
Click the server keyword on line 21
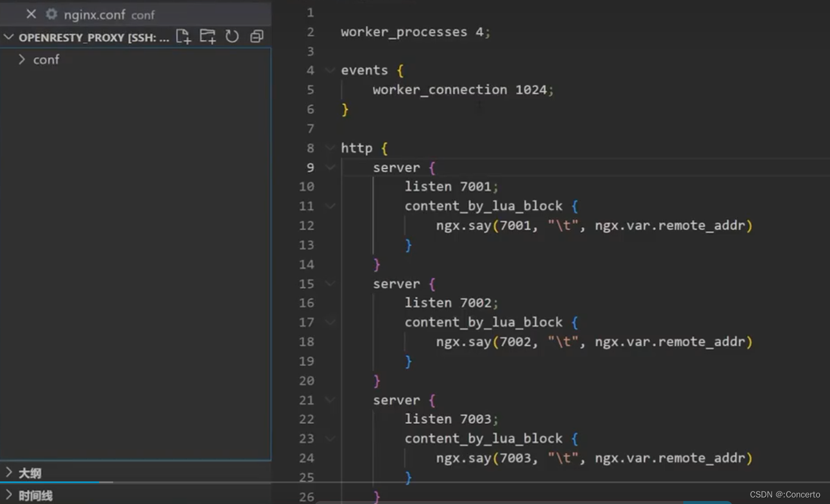[396, 400]
